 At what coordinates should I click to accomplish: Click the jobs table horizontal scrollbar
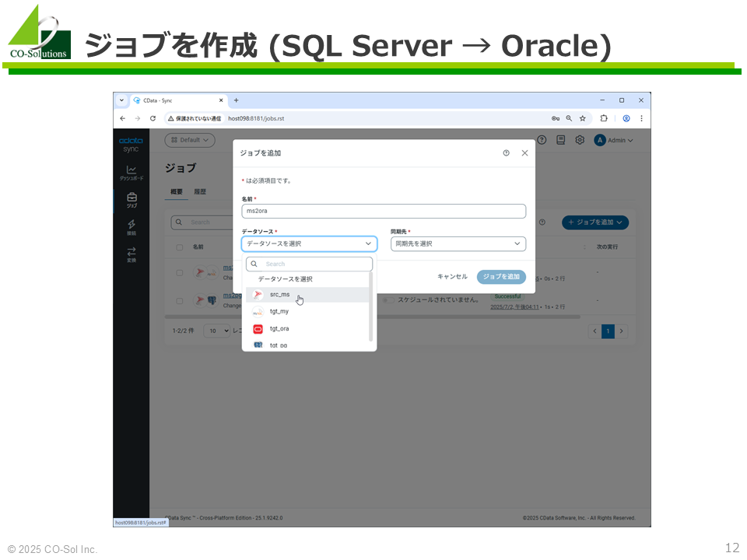click(x=373, y=317)
